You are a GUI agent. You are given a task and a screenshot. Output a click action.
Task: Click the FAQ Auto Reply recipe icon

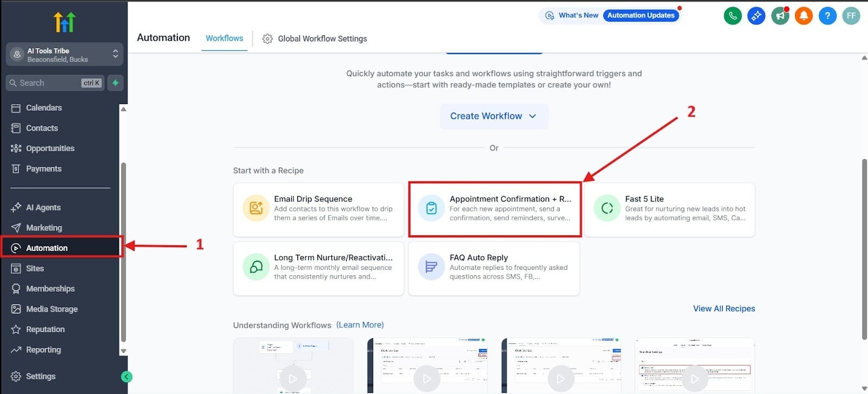point(431,267)
